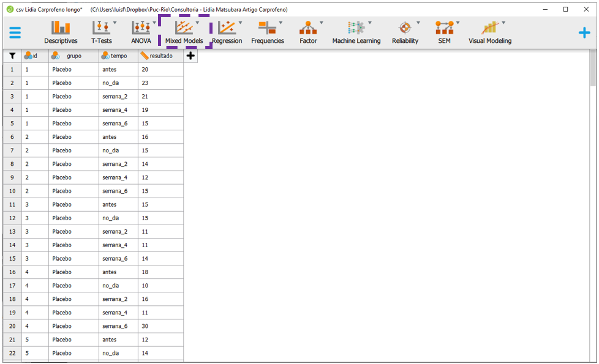Open the SEM analysis menu
The height and width of the screenshot is (364, 599).
(444, 33)
